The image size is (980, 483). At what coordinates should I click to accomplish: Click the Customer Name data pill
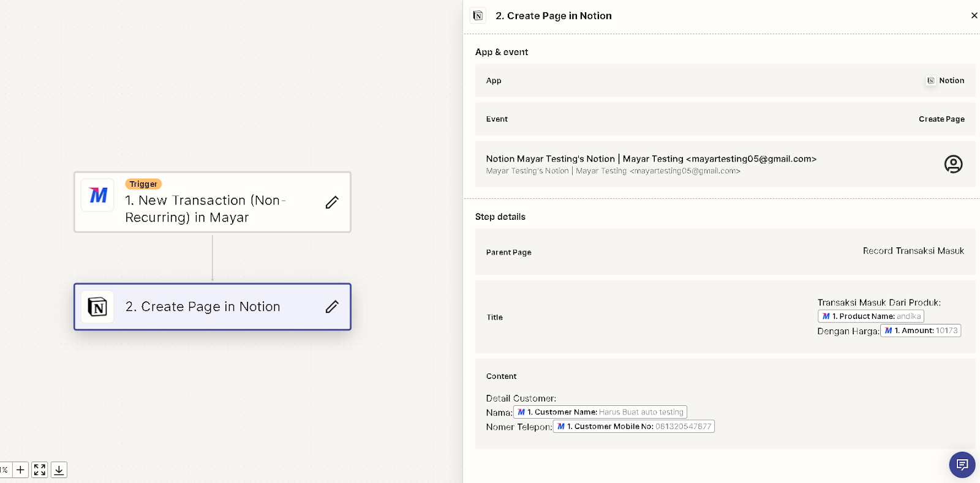[x=600, y=412]
